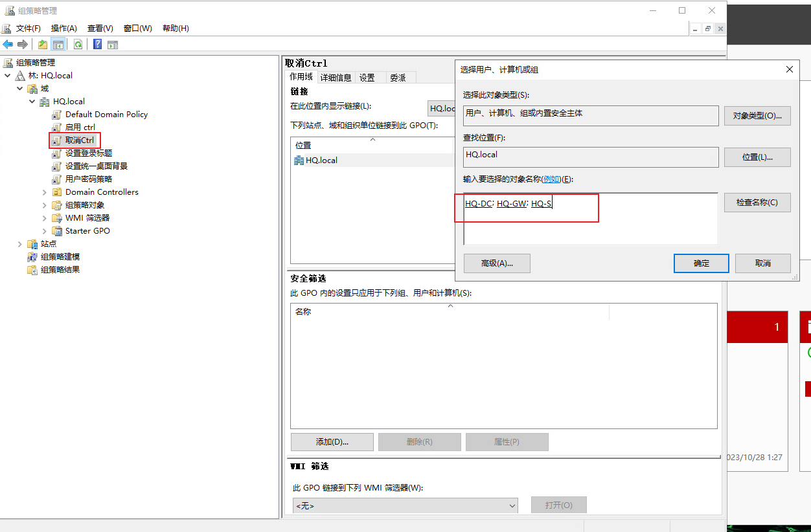
Task: Switch to the 委派 tab
Action: [x=398, y=78]
